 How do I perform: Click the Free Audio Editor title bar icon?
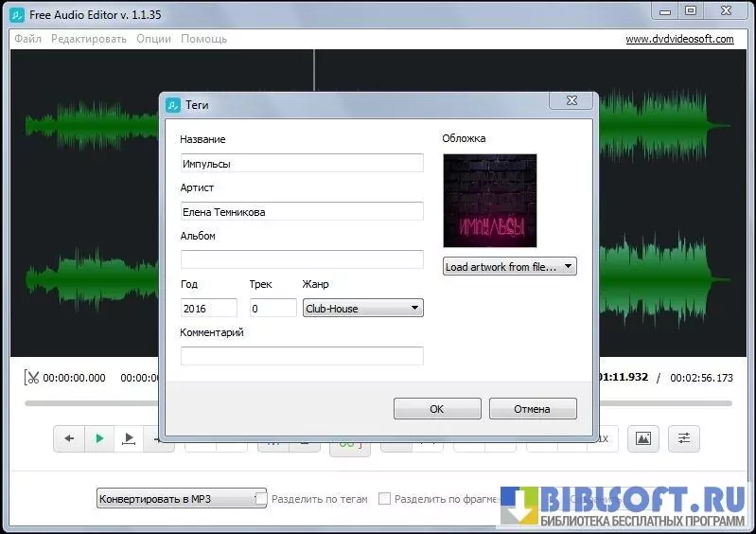17,11
